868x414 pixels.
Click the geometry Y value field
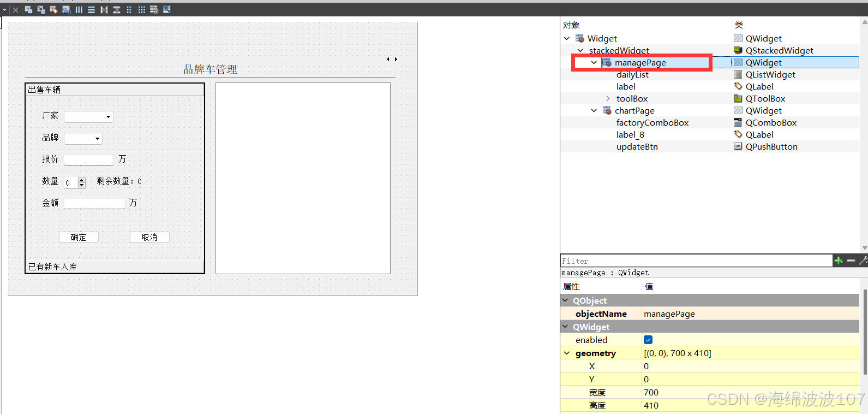point(751,379)
